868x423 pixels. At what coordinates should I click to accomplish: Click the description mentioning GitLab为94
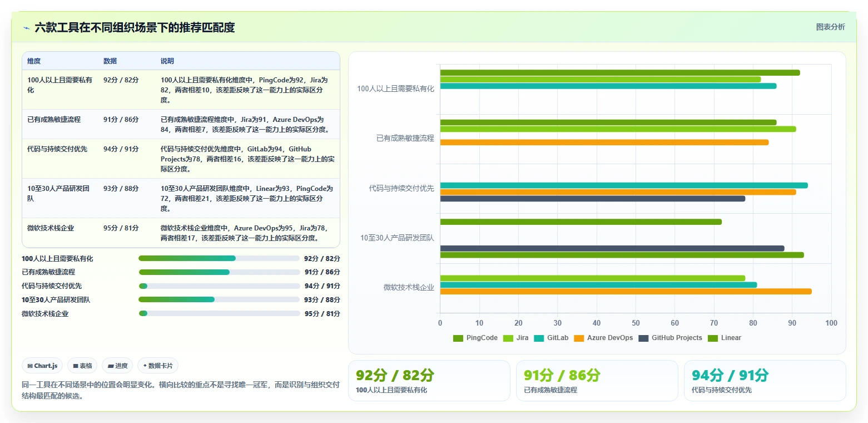247,159
